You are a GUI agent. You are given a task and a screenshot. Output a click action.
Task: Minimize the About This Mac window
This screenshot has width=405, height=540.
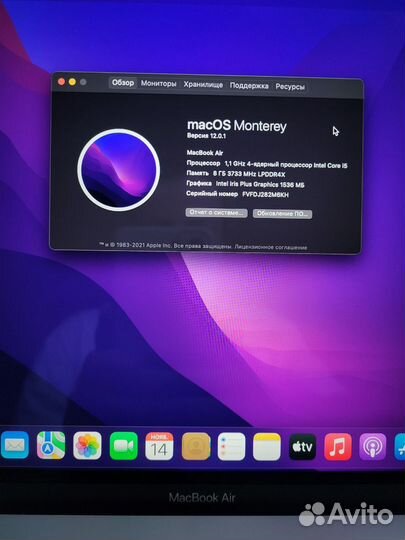click(x=72, y=82)
